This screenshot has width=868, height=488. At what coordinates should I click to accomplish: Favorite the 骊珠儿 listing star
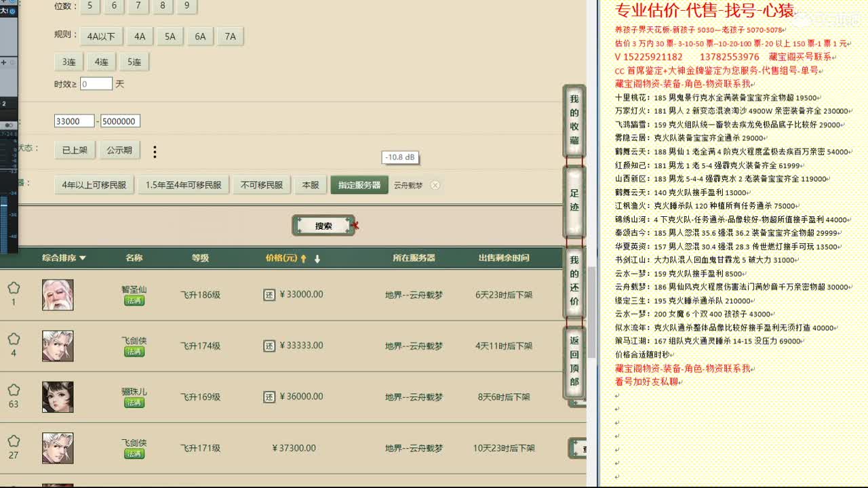14,390
